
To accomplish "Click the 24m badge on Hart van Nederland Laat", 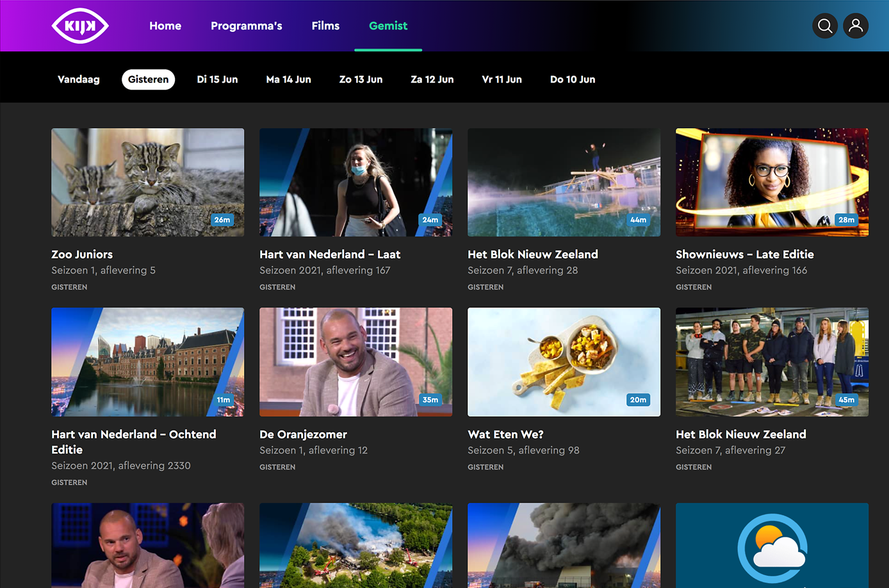I will coord(430,220).
